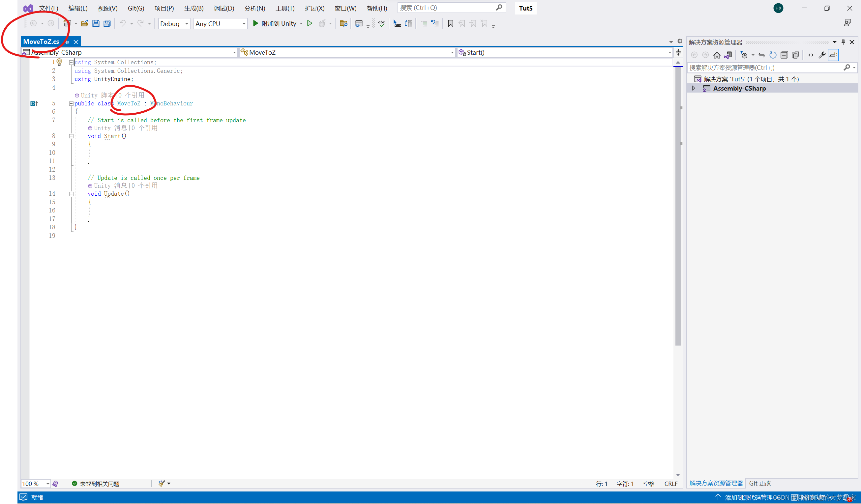The image size is (861, 504).
Task: Click 添加到源代码管理 in status bar
Action: [x=749, y=497]
